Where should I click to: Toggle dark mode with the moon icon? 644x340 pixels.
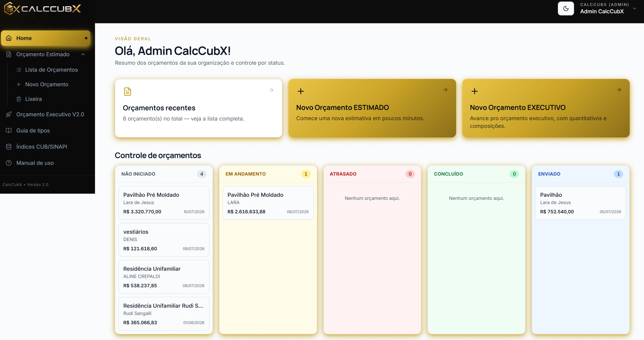[566, 8]
